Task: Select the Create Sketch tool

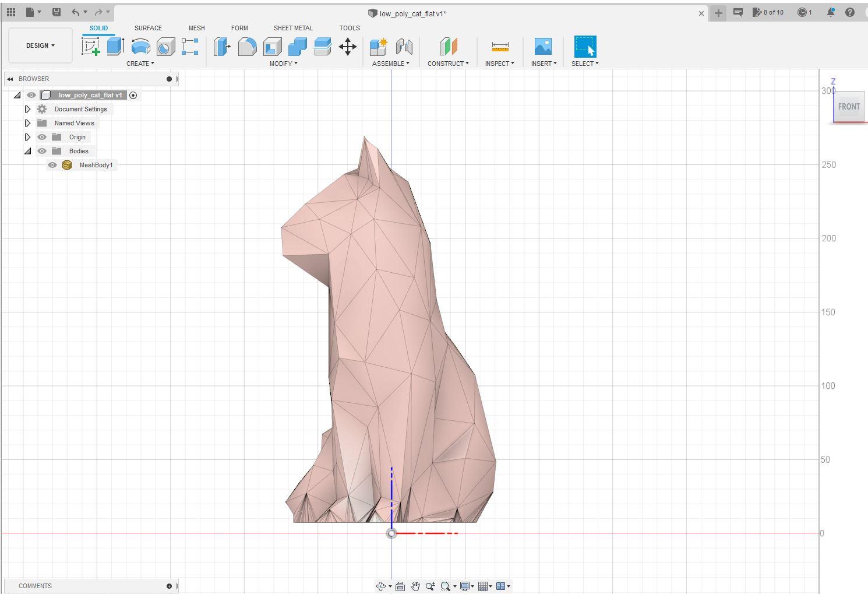Action: [x=90, y=47]
